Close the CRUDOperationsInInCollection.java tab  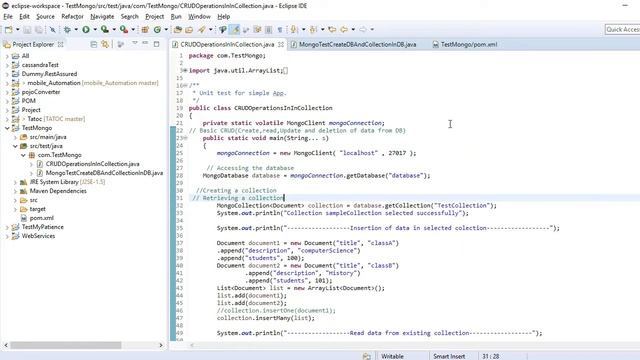(281, 44)
